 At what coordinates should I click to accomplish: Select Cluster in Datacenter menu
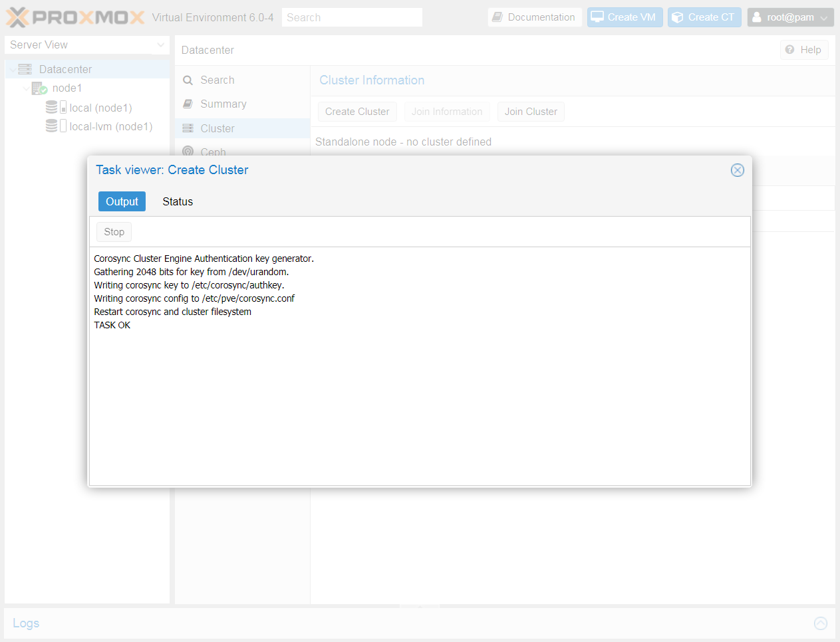pyautogui.click(x=242, y=128)
